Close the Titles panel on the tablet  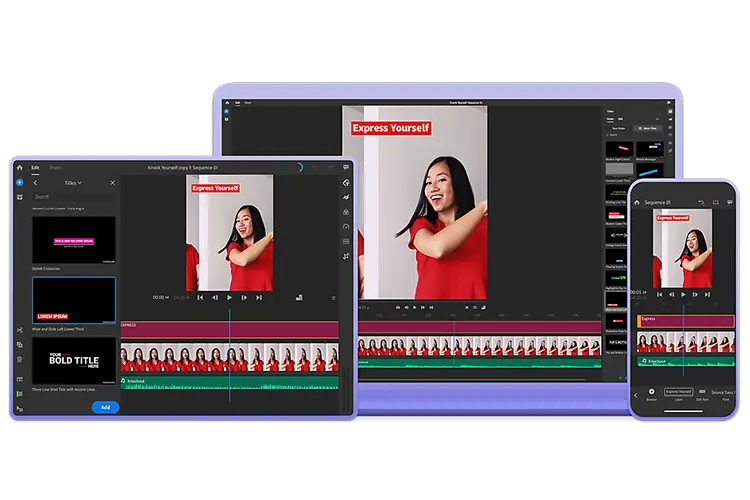(112, 183)
